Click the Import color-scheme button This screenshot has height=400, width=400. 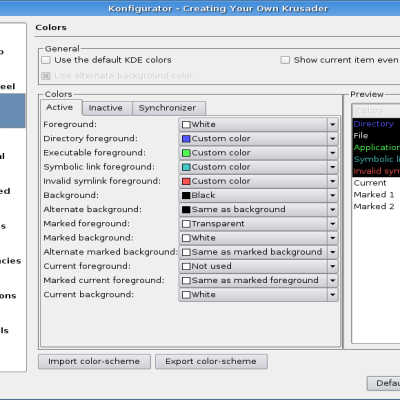click(x=94, y=362)
